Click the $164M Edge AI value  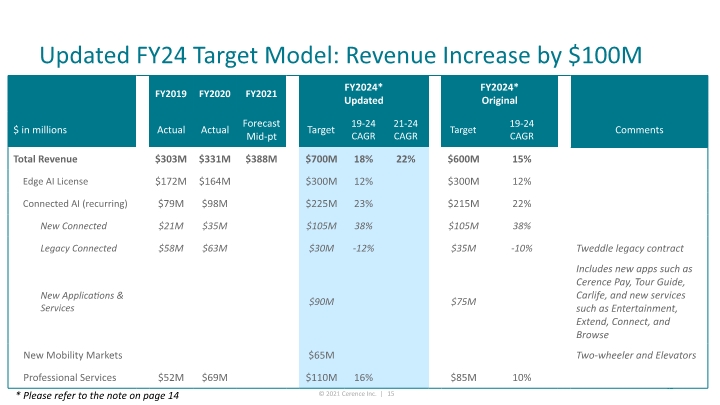coord(214,181)
